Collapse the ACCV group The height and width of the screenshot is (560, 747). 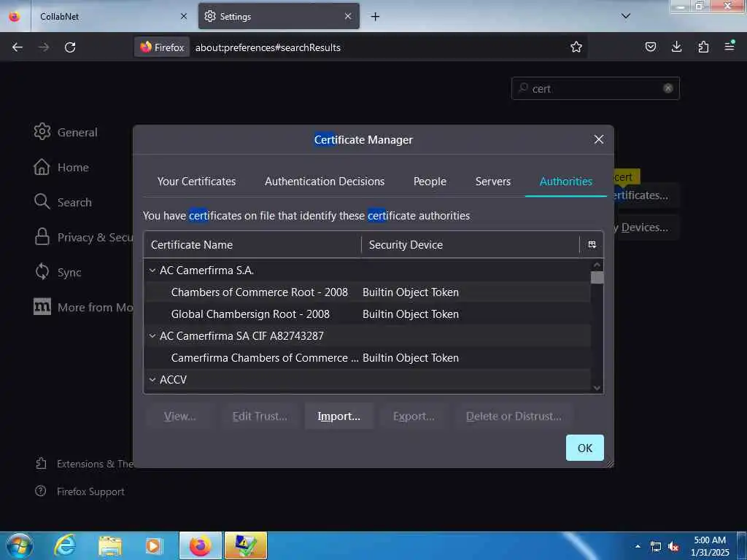click(152, 380)
